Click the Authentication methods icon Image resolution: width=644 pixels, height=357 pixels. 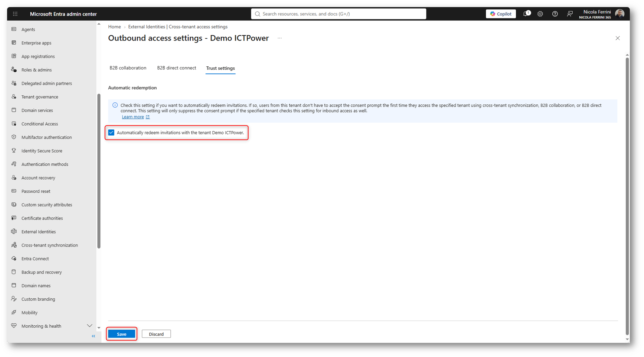coord(14,164)
